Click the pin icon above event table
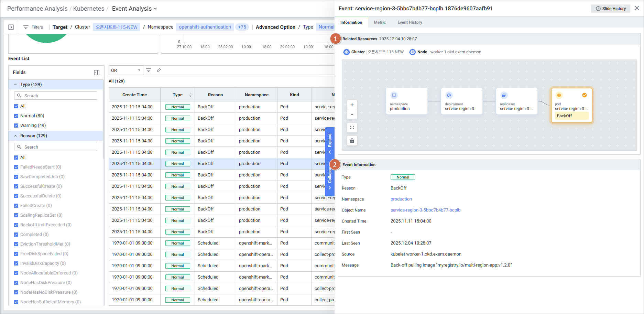 click(x=159, y=70)
